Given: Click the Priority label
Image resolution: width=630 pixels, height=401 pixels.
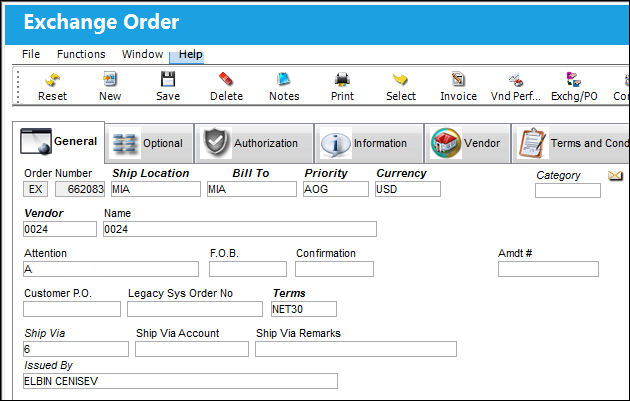Looking at the screenshot, I should pos(326,173).
